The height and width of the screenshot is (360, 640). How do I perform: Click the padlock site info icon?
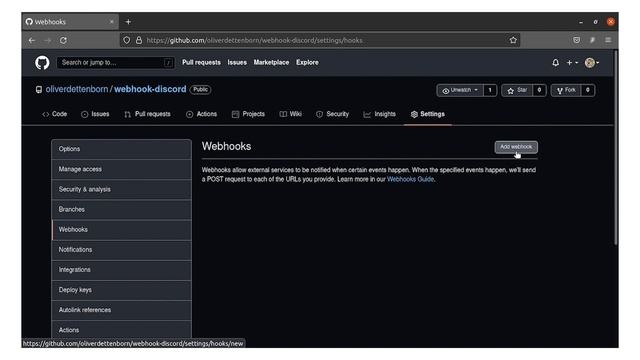click(x=139, y=40)
